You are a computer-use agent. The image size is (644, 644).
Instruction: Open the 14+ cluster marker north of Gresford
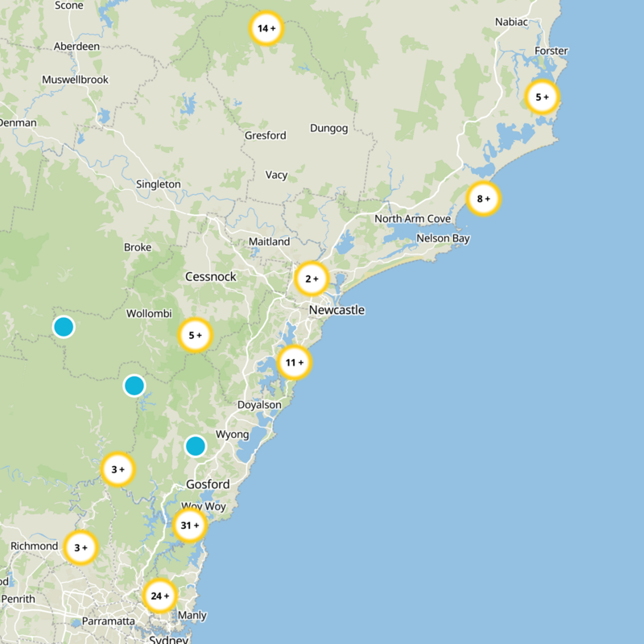[x=266, y=28]
